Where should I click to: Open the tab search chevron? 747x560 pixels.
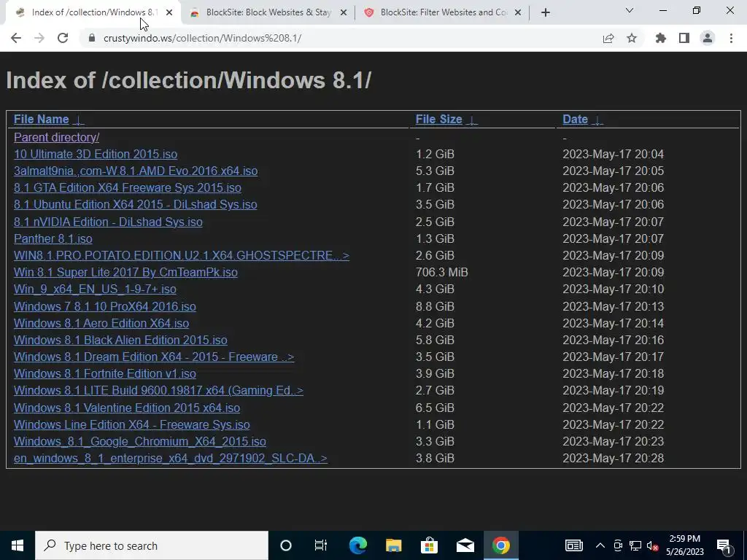[630, 10]
